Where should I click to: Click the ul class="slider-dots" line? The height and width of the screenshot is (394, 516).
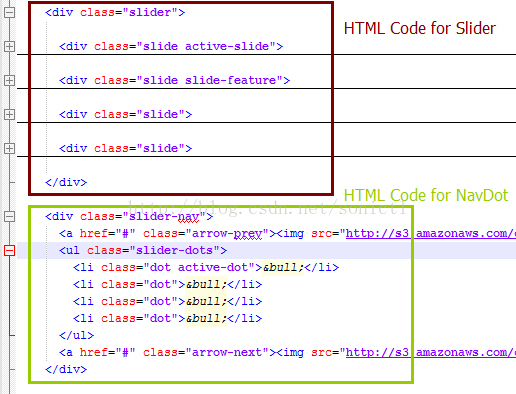pos(143,250)
